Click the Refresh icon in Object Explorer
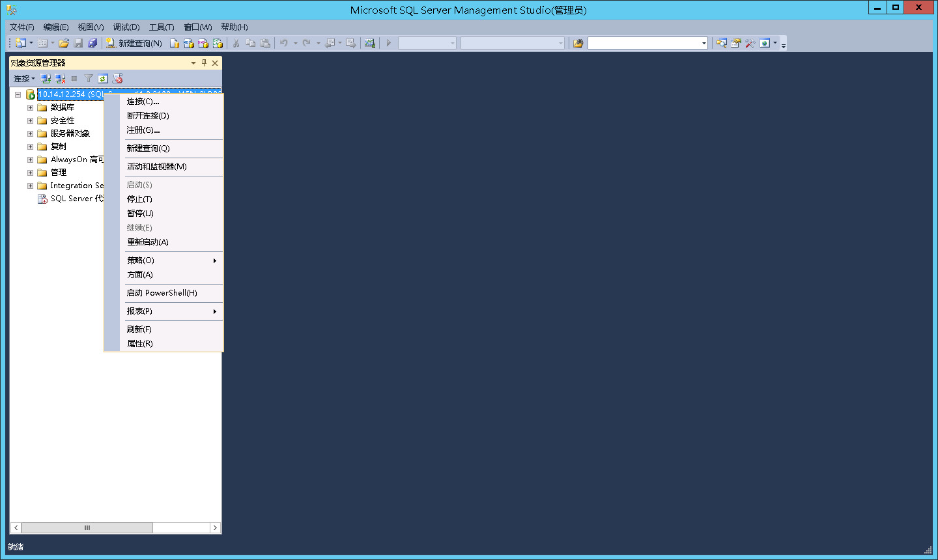The image size is (938, 560). (x=103, y=78)
